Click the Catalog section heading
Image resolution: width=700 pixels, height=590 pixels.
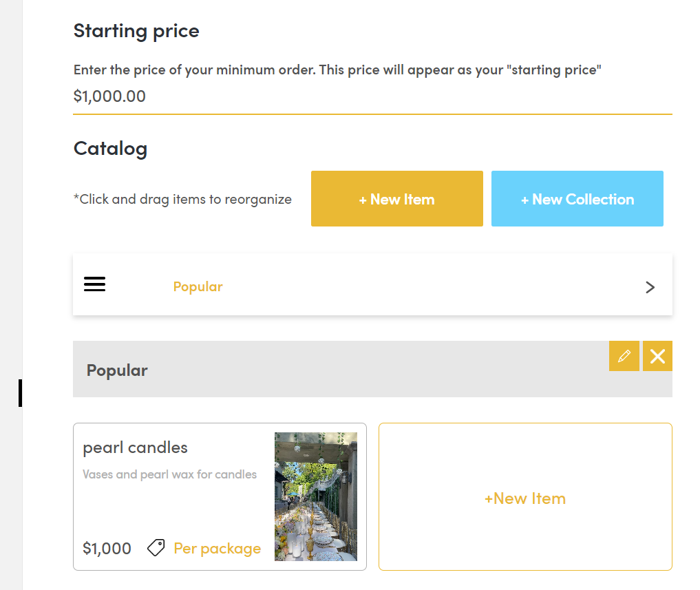point(110,149)
